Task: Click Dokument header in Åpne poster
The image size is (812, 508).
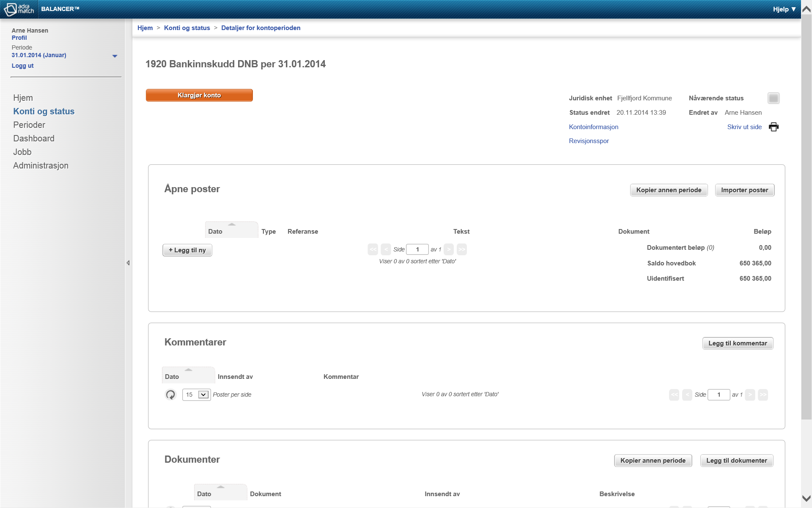Action: click(634, 232)
